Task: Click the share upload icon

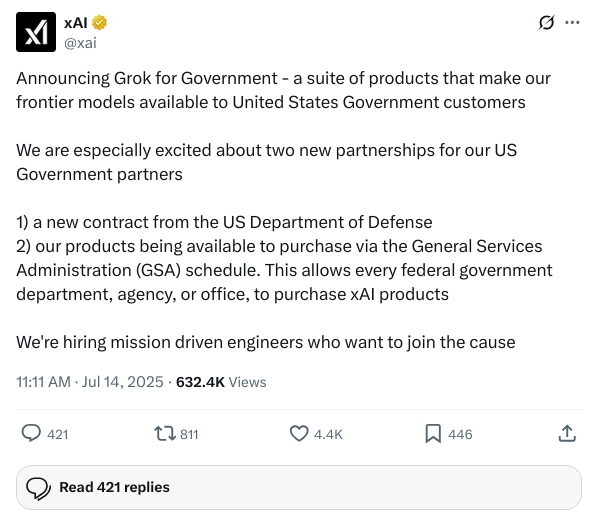Action: (x=567, y=434)
